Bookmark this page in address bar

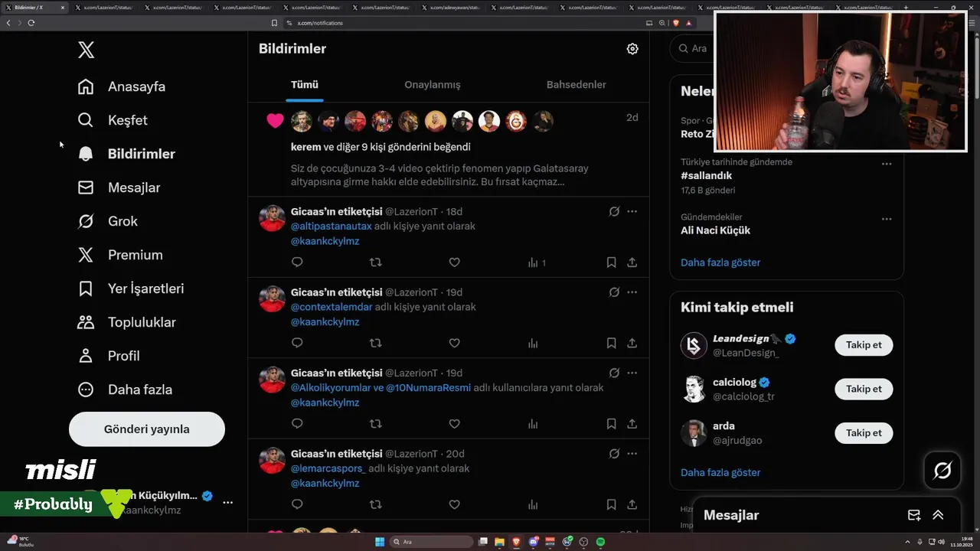click(274, 23)
